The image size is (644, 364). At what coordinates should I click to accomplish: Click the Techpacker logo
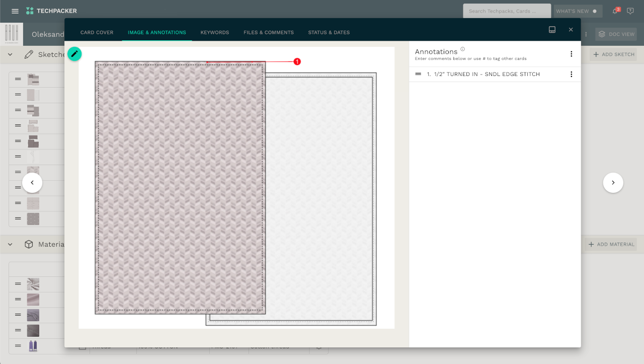pos(51,11)
